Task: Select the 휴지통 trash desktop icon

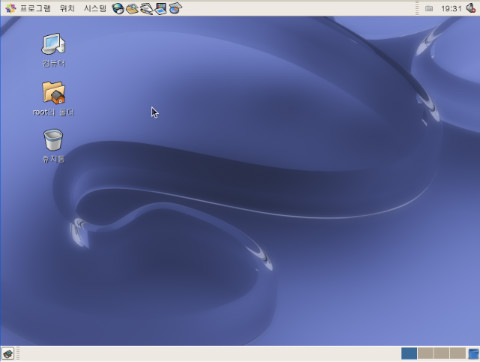Action: click(53, 146)
